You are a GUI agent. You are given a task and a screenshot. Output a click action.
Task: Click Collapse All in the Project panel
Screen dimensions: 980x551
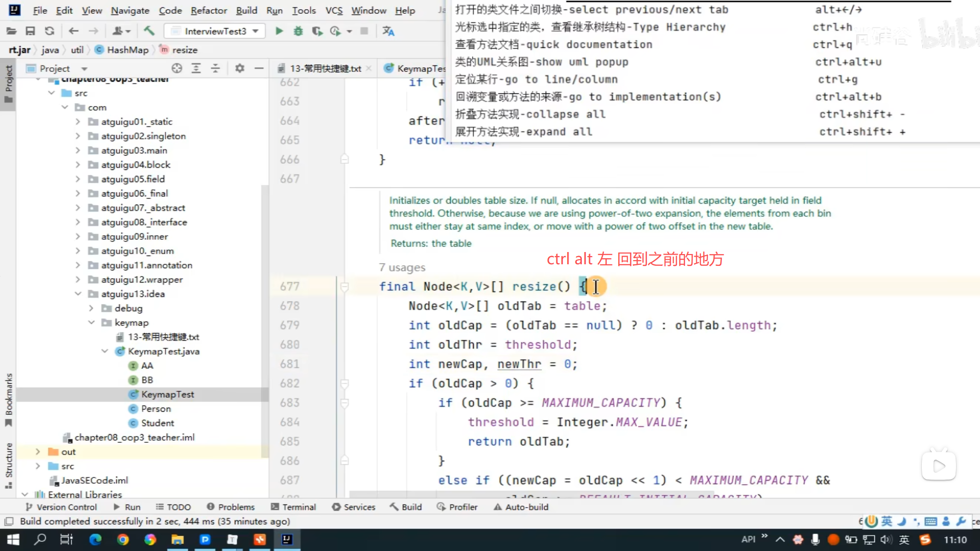tap(215, 68)
